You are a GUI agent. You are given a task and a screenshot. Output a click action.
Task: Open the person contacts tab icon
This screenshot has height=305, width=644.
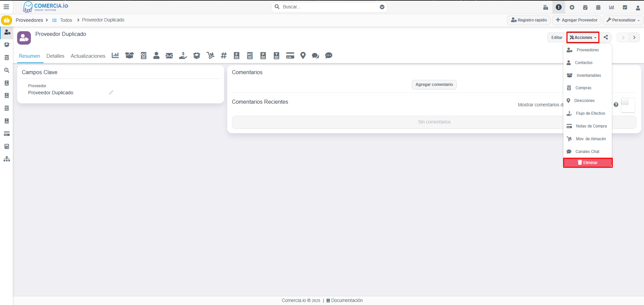pyautogui.click(x=156, y=56)
